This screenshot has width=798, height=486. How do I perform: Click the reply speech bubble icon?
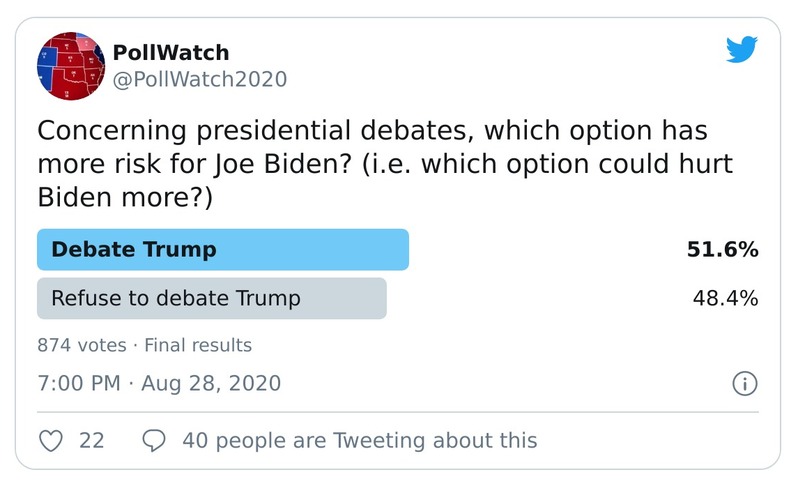point(154,440)
